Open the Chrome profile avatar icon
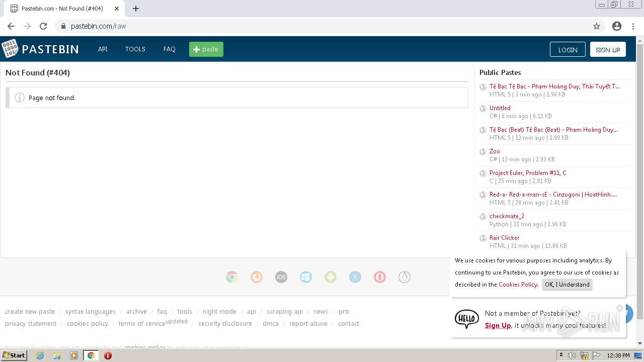 pos(617,26)
